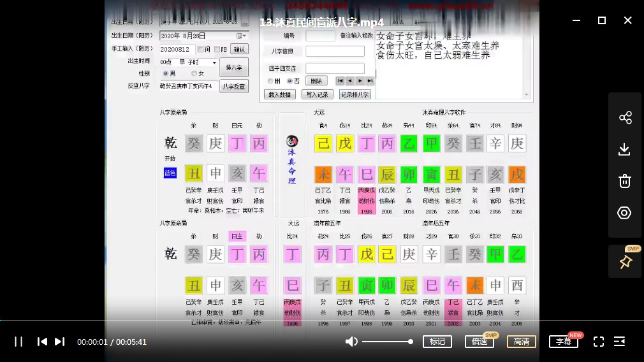Enter fullscreen mode

[x=599, y=342]
